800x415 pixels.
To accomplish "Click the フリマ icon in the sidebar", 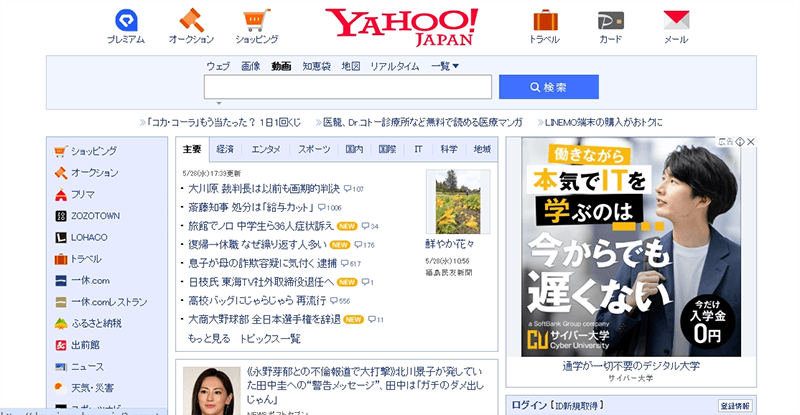I will click(x=61, y=194).
